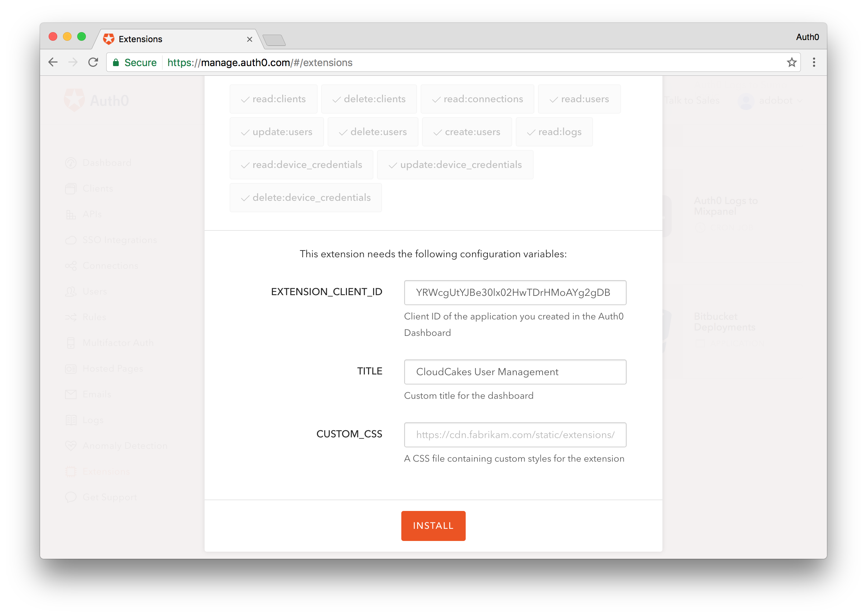Viewport: 867px width, 616px height.
Task: Click the green Secure padlock icon
Action: tap(116, 63)
